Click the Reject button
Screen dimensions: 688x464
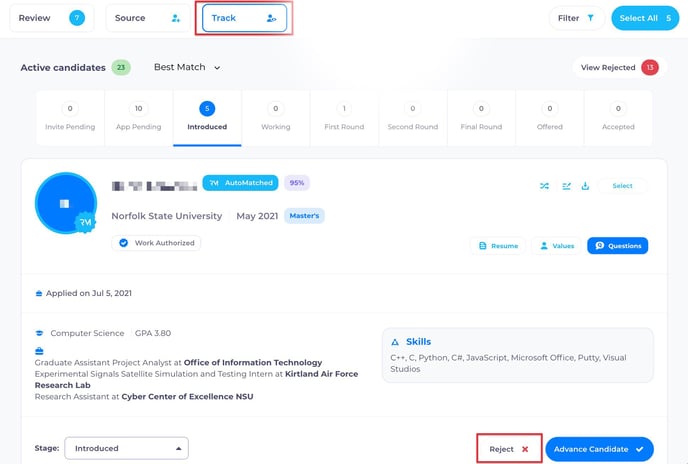point(509,449)
